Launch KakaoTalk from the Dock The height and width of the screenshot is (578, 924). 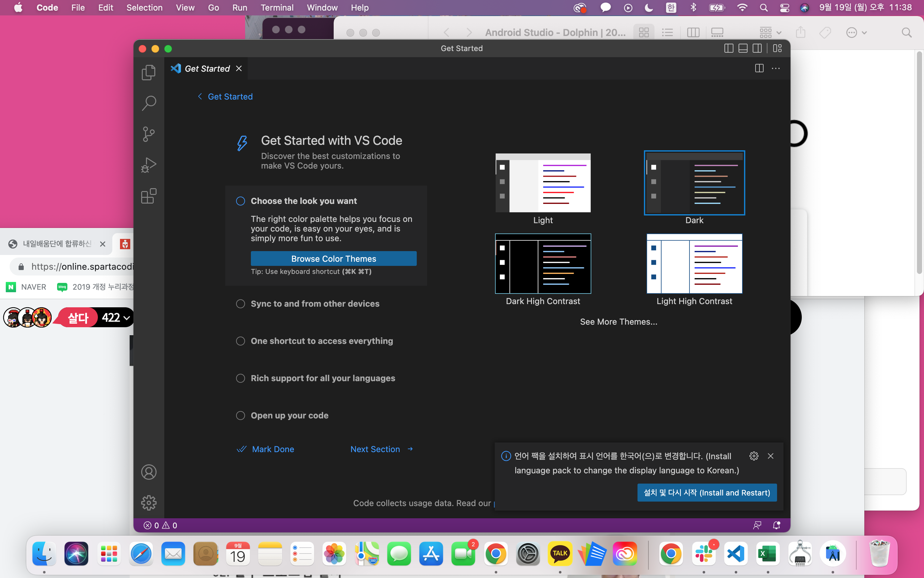coord(560,554)
